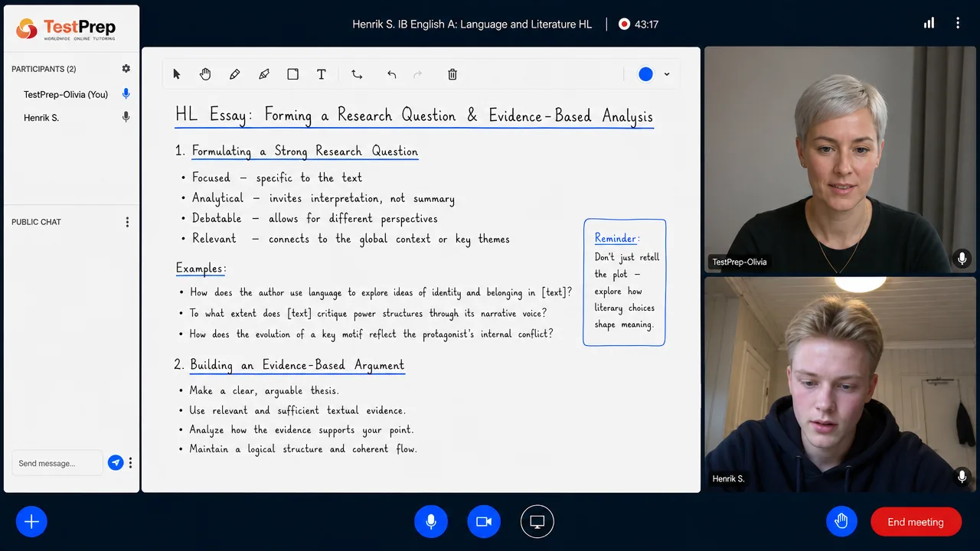Viewport: 980px width, 551px height.
Task: Send the chat message with arrow button
Action: [x=116, y=462]
